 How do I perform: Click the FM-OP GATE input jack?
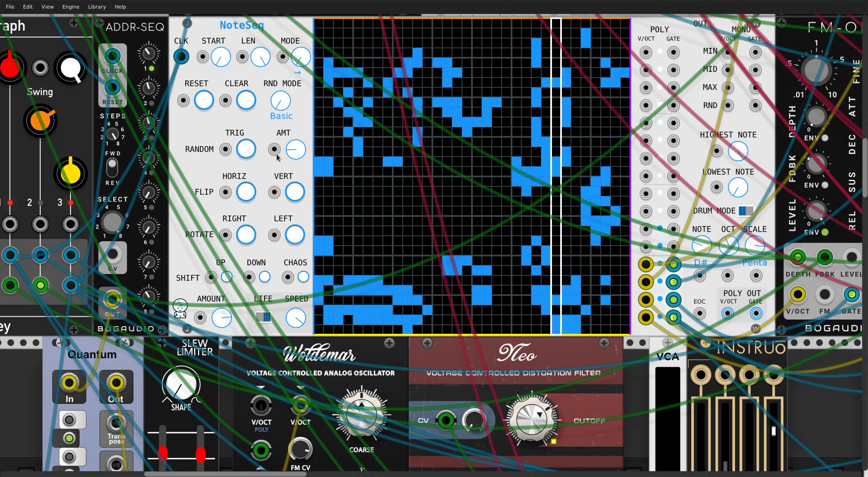point(851,295)
